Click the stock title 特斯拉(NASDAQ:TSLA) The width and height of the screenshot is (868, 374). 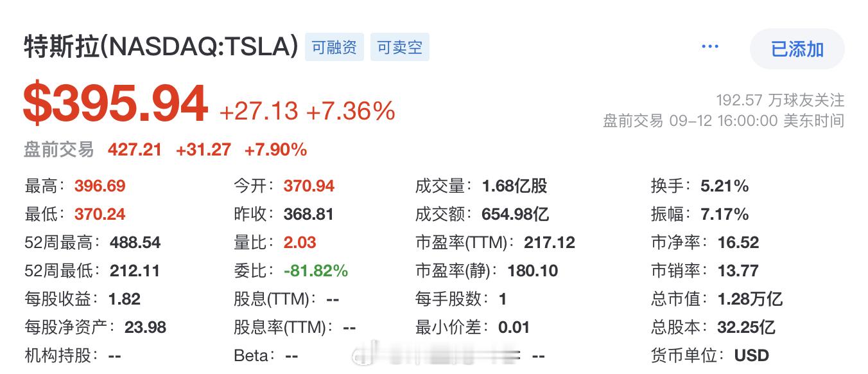tap(161, 47)
